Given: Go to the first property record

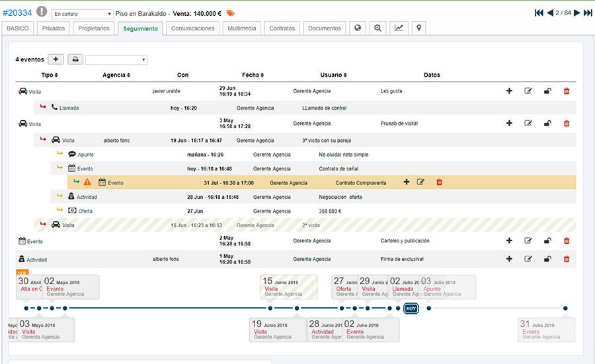Looking at the screenshot, I should click(x=538, y=13).
